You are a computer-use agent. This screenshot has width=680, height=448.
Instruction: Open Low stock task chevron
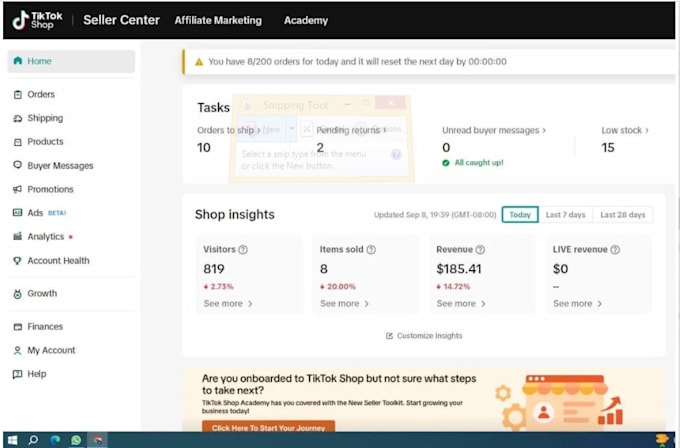click(647, 130)
